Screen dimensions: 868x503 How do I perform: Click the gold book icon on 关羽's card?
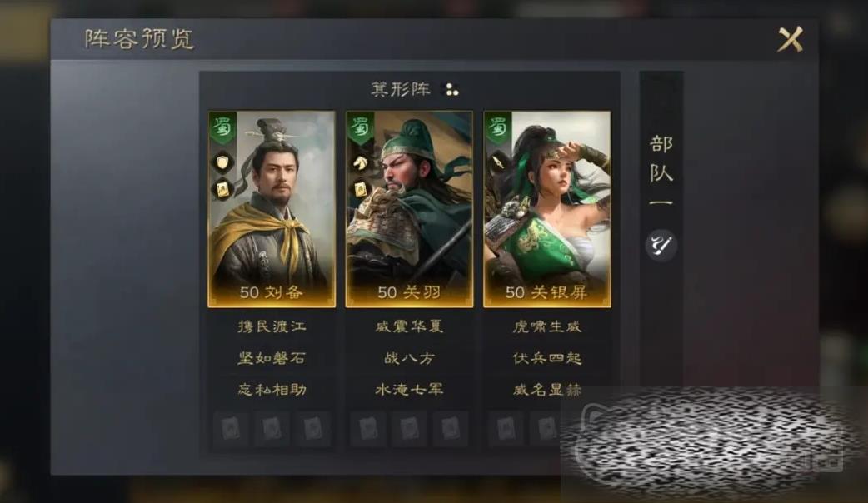(361, 189)
